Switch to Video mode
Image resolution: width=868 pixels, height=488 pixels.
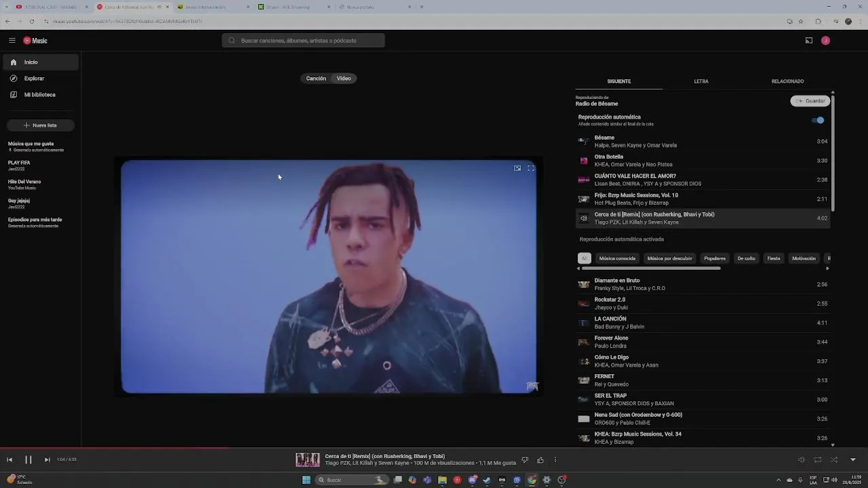pyautogui.click(x=344, y=79)
